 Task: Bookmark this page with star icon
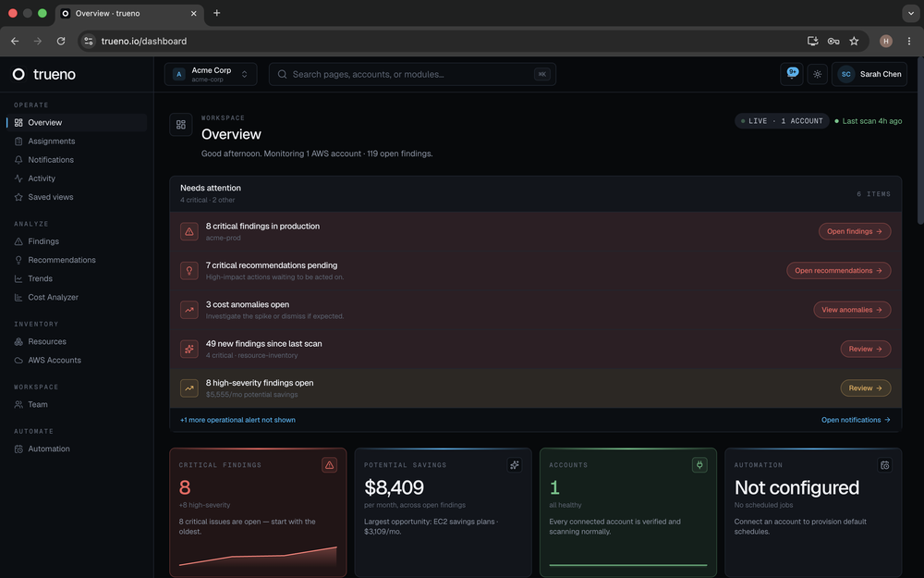tap(854, 41)
